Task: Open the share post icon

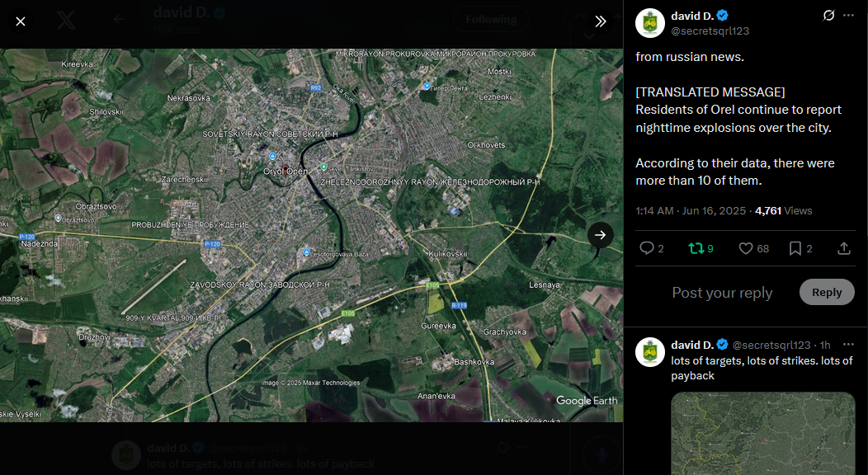Action: (x=843, y=248)
